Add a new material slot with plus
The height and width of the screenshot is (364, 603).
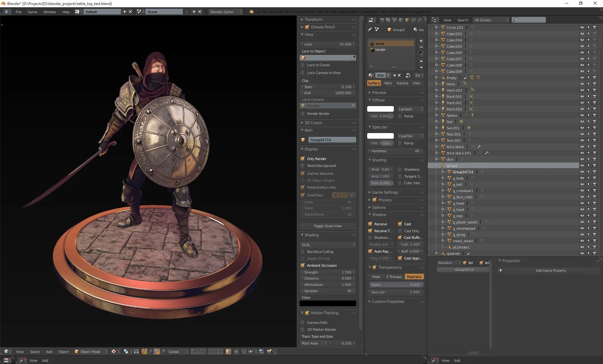coord(421,41)
